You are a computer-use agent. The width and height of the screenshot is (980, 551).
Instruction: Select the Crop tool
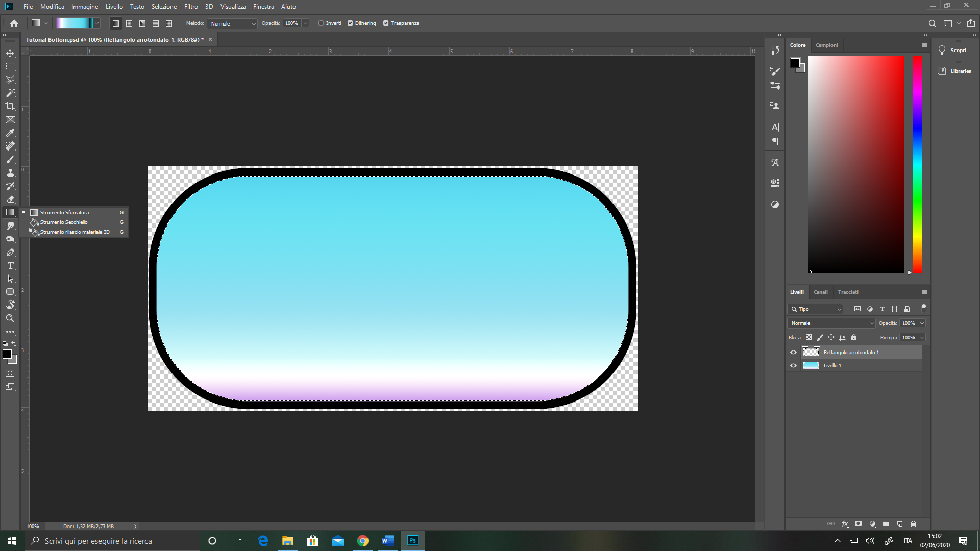tap(10, 106)
